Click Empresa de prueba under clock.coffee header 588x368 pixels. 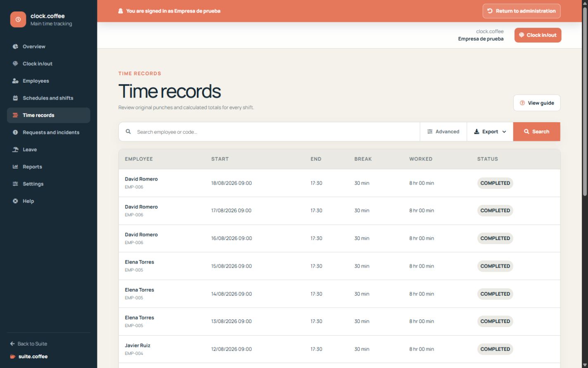(x=481, y=39)
